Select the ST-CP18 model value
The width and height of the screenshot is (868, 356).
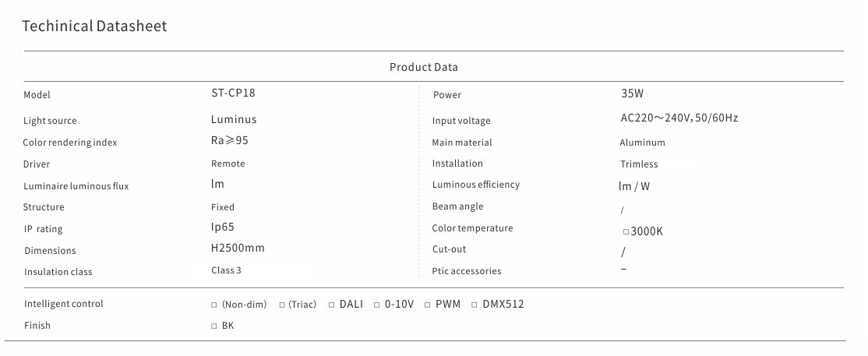[233, 93]
